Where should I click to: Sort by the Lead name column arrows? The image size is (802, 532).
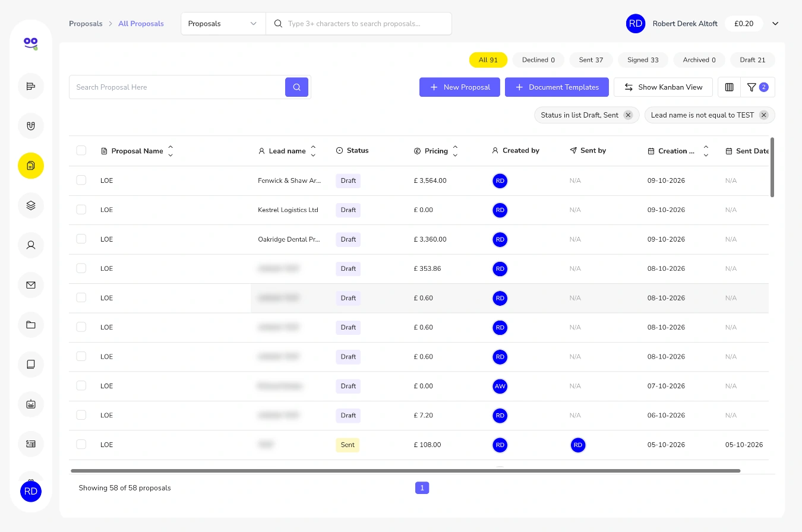[313, 151]
